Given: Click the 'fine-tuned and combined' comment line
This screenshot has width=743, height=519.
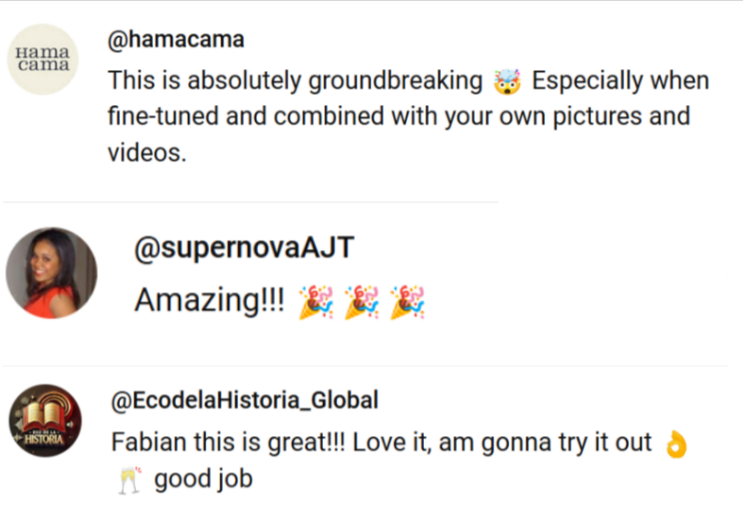Looking at the screenshot, I should (398, 116).
